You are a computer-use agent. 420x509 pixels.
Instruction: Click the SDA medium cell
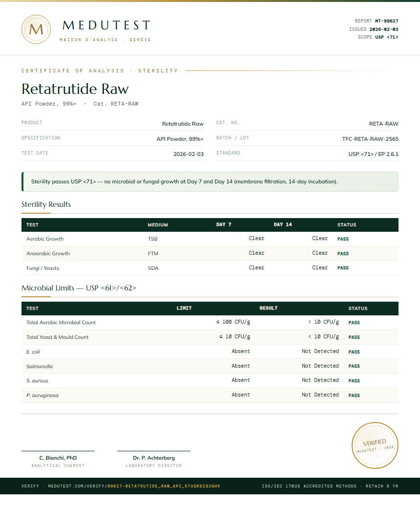(x=153, y=268)
